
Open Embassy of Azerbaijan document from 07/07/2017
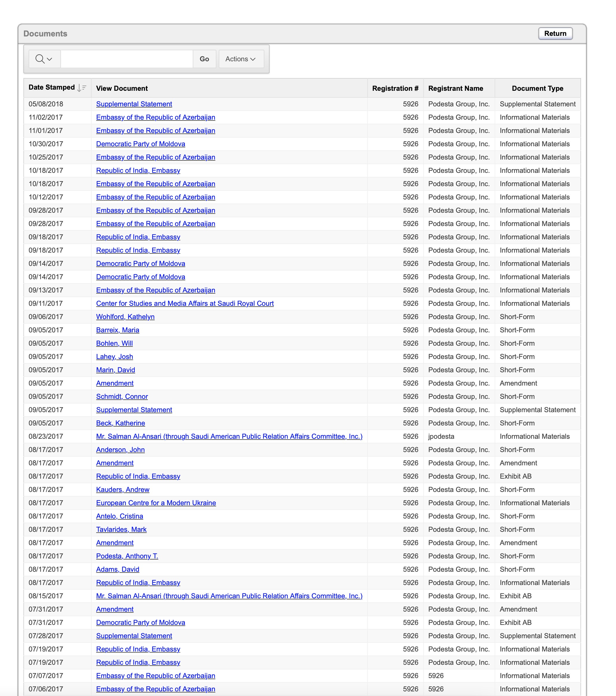[x=155, y=675]
